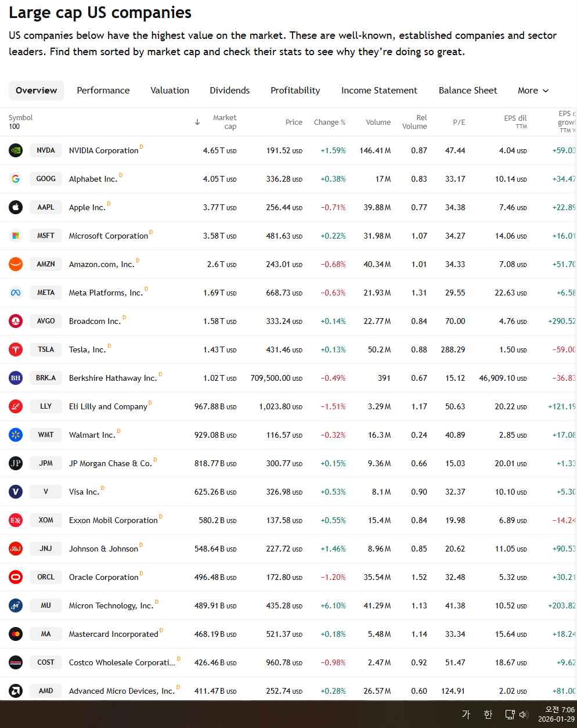Image resolution: width=577 pixels, height=728 pixels.
Task: Click the Costco logo icon
Action: 16,662
